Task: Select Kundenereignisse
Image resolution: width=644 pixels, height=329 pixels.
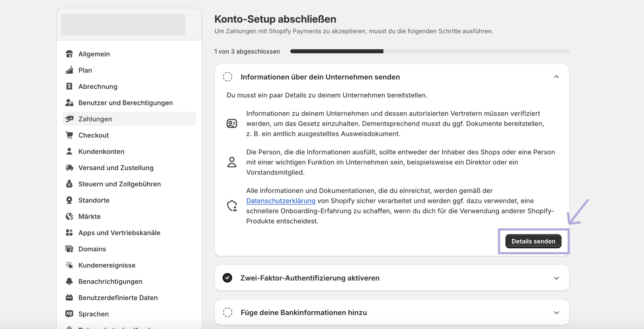Action: point(129,265)
